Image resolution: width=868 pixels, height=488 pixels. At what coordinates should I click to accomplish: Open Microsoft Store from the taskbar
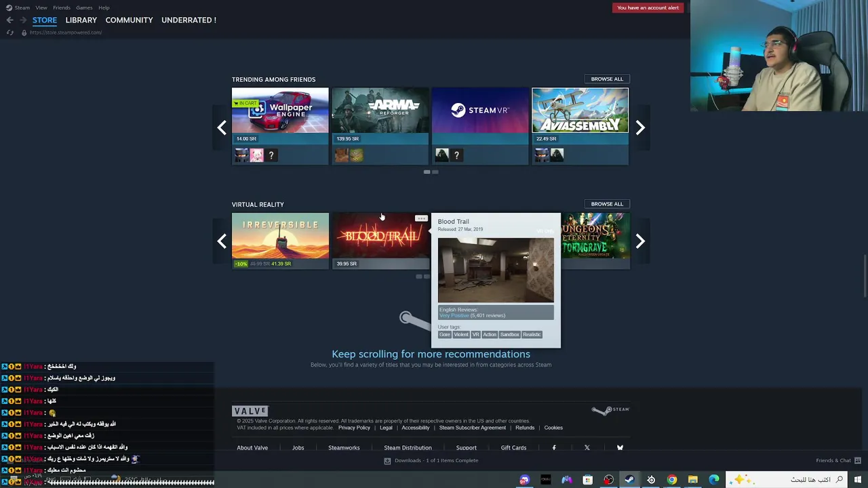588,480
